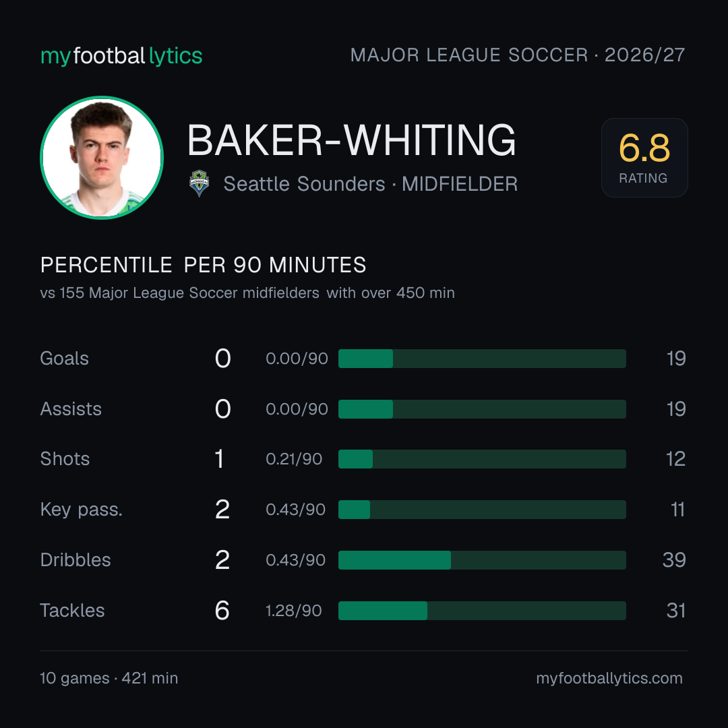Click the Dribbles percentile value 39
Screen dimensions: 728x728
[674, 560]
